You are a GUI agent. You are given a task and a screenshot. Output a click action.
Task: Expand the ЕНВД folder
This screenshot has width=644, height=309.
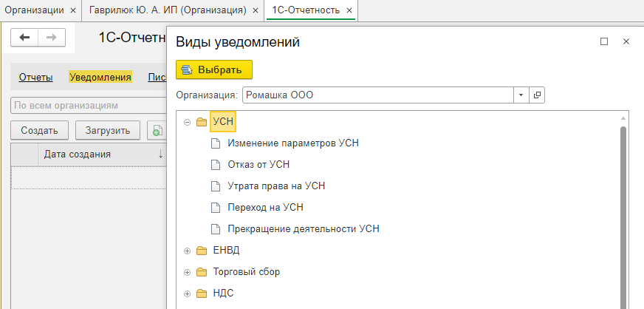point(188,251)
